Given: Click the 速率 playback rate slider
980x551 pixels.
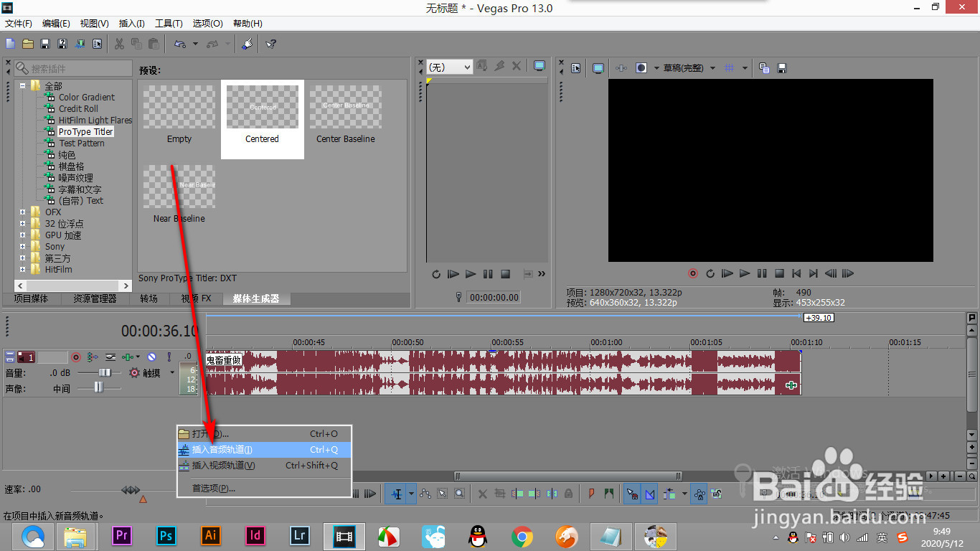Looking at the screenshot, I should click(130, 490).
